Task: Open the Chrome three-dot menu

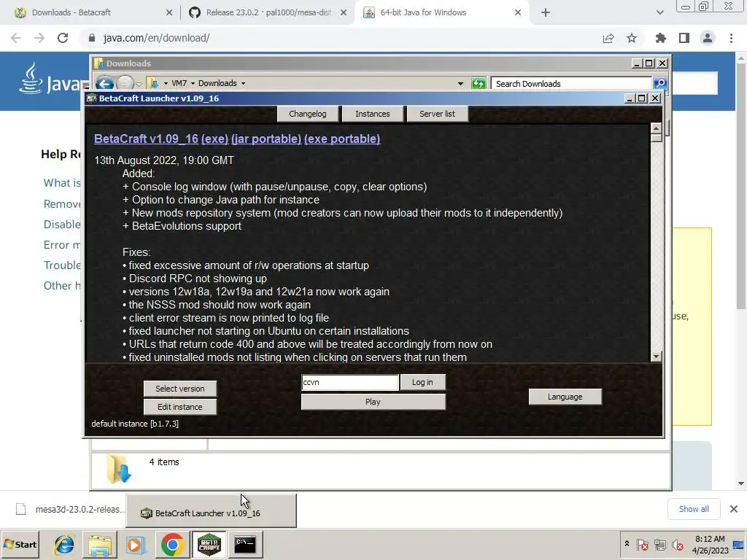Action: pyautogui.click(x=731, y=38)
